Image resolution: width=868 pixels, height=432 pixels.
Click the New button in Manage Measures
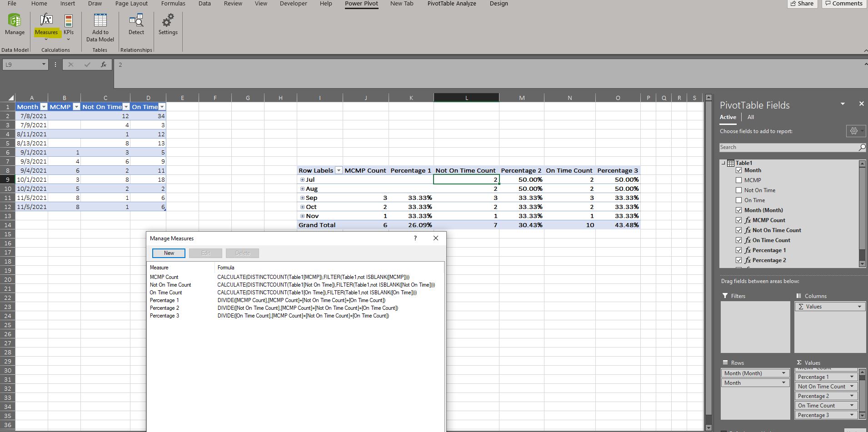tap(169, 253)
